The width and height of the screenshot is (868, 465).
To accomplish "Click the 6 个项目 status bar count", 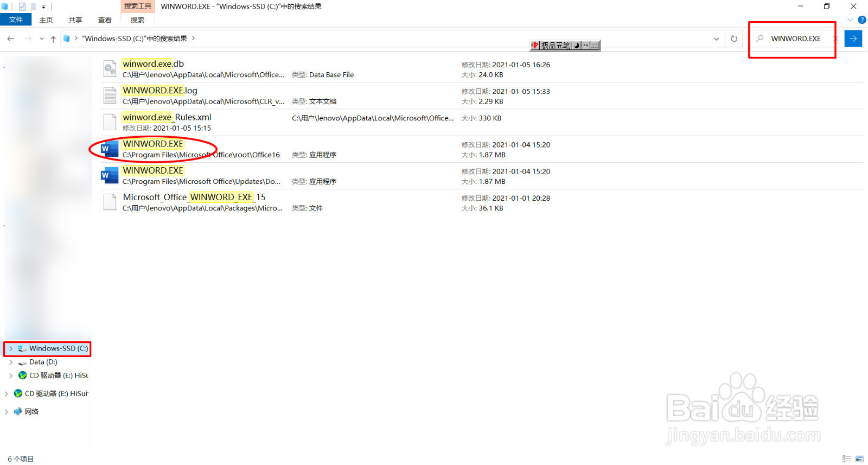I will 21,459.
